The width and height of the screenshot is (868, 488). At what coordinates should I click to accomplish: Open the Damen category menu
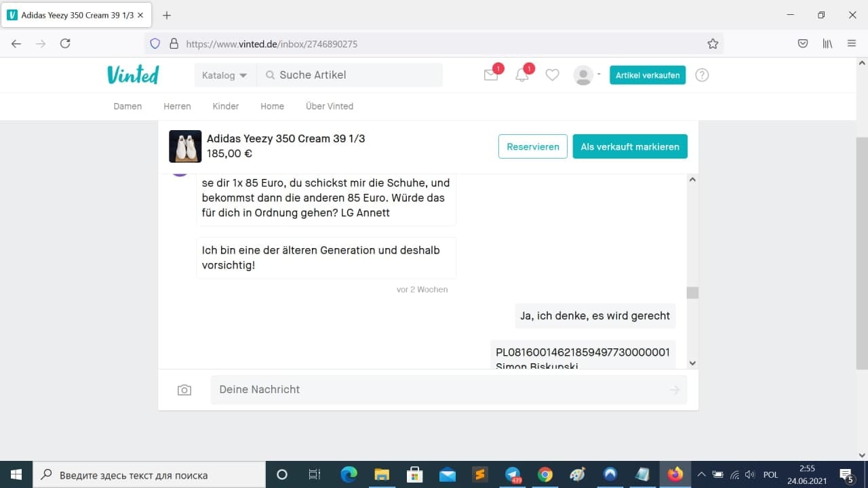(127, 106)
